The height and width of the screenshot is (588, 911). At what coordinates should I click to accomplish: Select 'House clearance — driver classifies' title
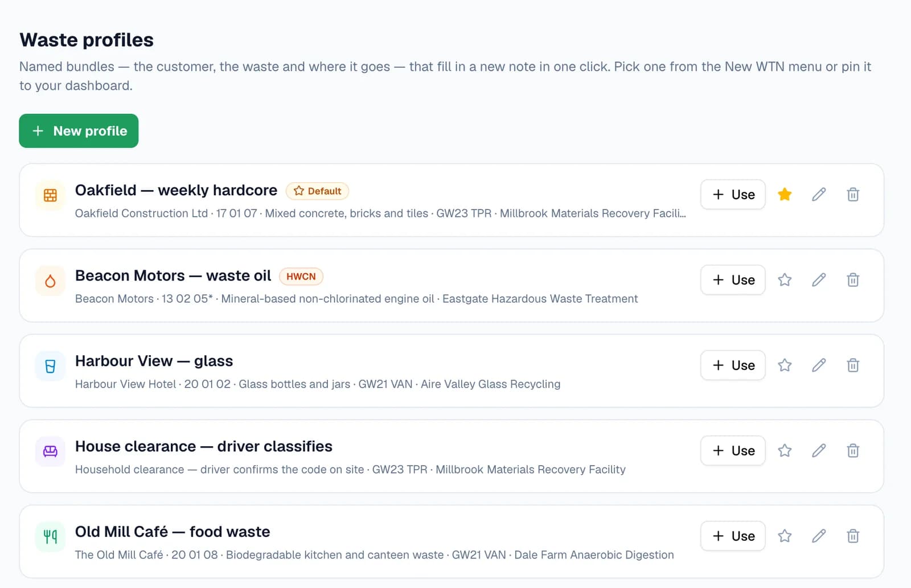204,446
